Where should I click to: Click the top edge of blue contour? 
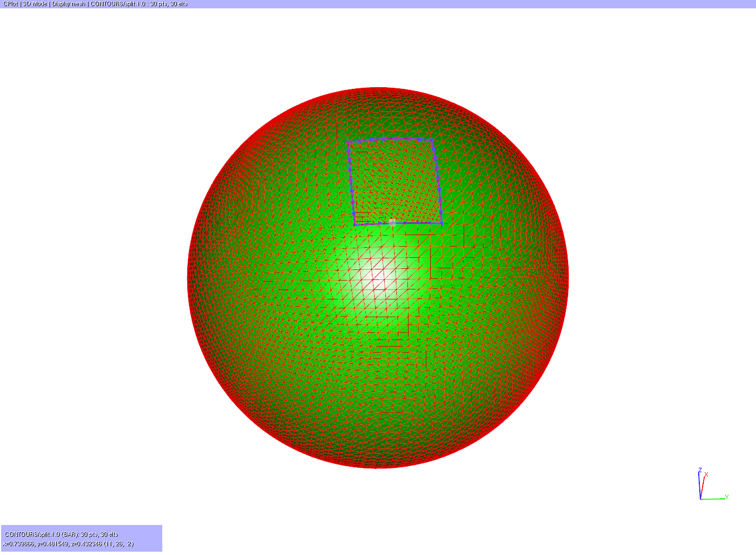[x=390, y=139]
